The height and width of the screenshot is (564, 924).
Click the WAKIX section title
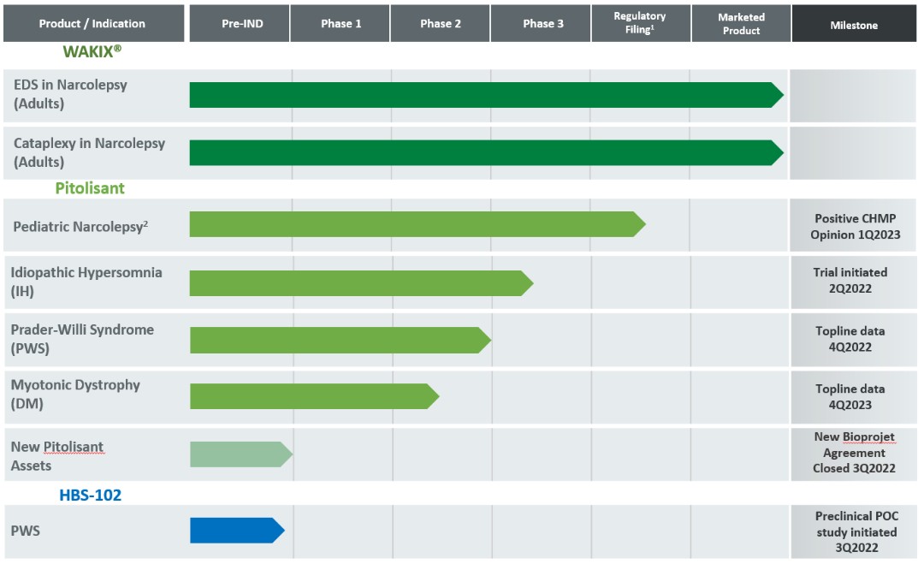92,52
